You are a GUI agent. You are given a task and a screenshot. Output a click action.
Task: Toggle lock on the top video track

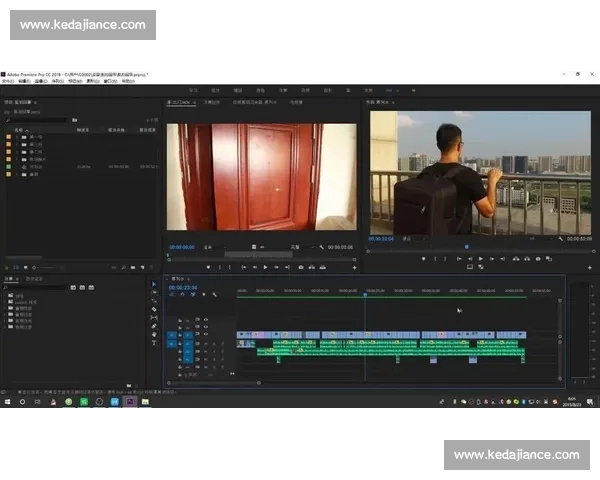(x=181, y=319)
